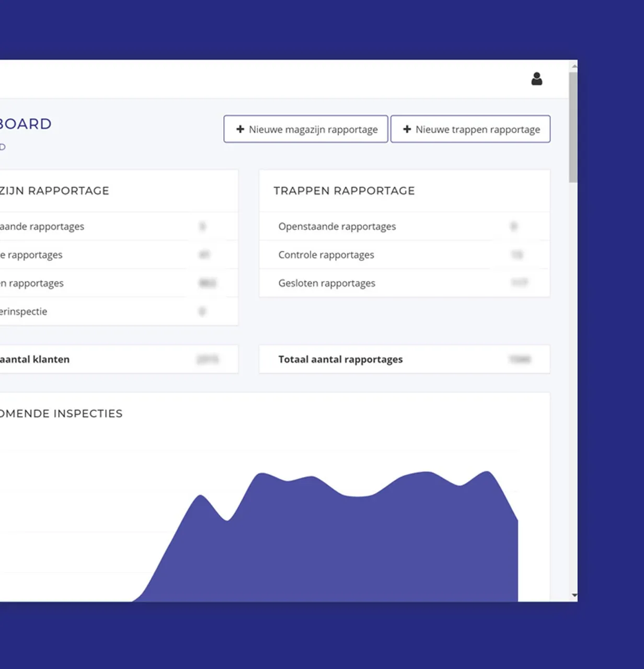Click the plus icon on magazijn rapportage button

(240, 129)
